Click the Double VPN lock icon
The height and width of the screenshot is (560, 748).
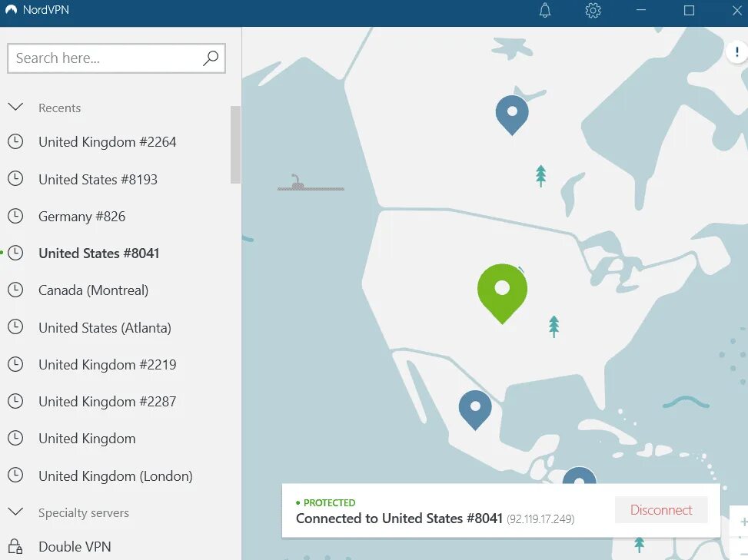coord(15,546)
